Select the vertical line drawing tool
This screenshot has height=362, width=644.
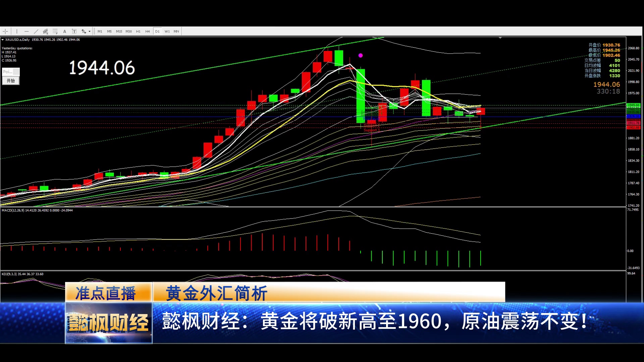click(x=17, y=32)
